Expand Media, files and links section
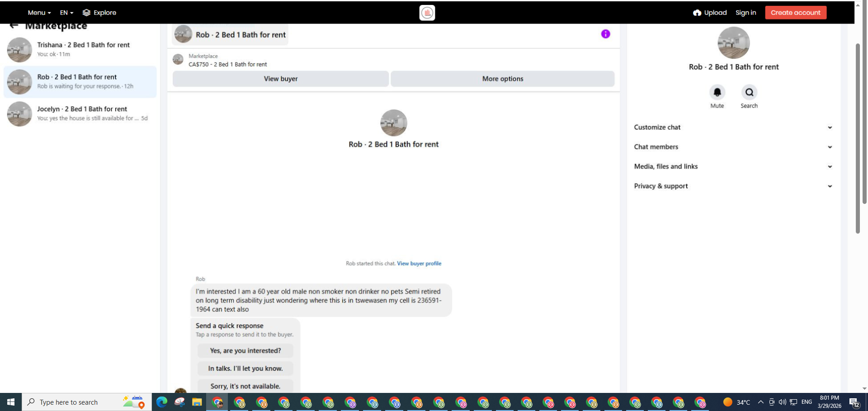This screenshot has width=868, height=411. click(x=733, y=166)
